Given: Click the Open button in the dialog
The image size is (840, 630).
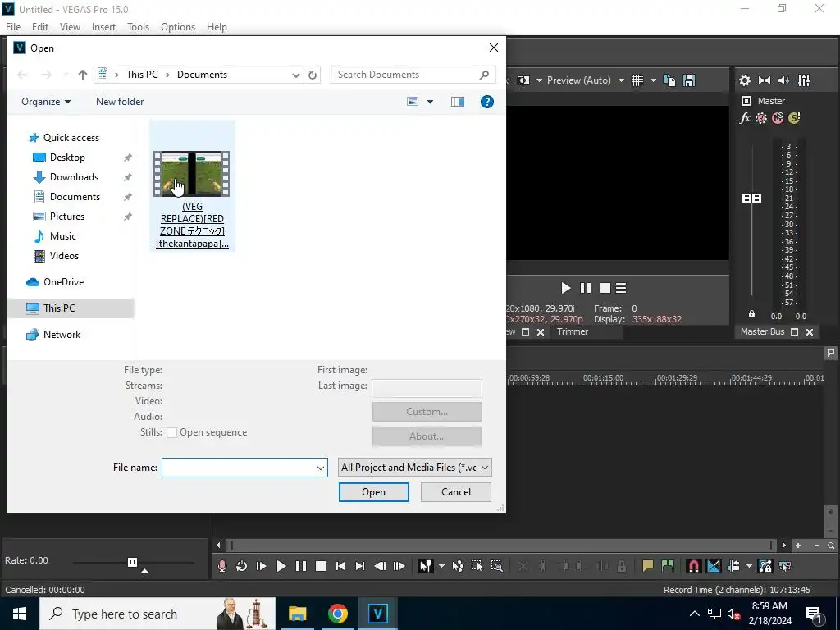Looking at the screenshot, I should click(x=373, y=492).
